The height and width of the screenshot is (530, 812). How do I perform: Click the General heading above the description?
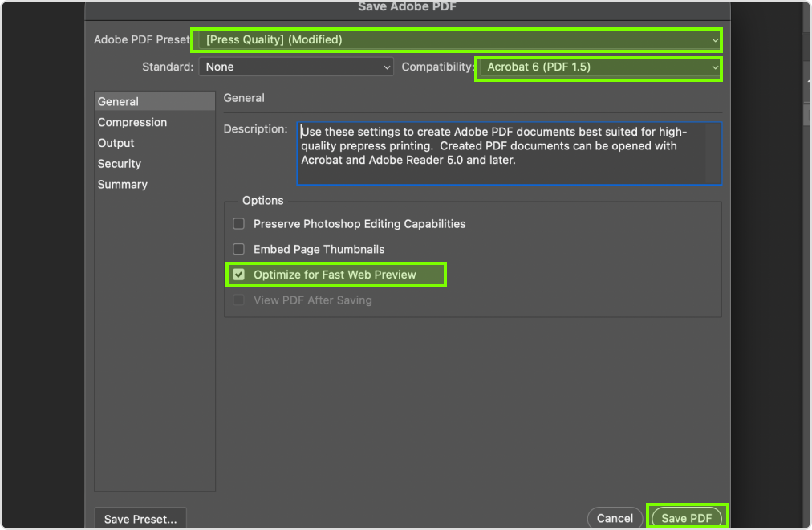point(244,98)
